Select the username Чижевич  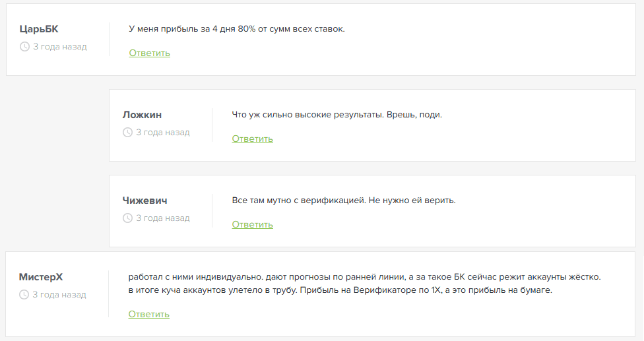point(145,201)
